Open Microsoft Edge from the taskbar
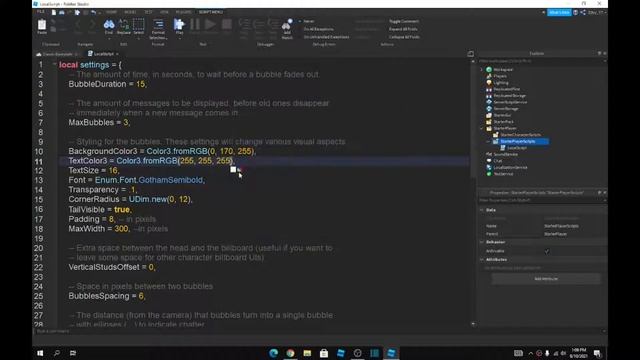The image size is (640, 360). 273,353
